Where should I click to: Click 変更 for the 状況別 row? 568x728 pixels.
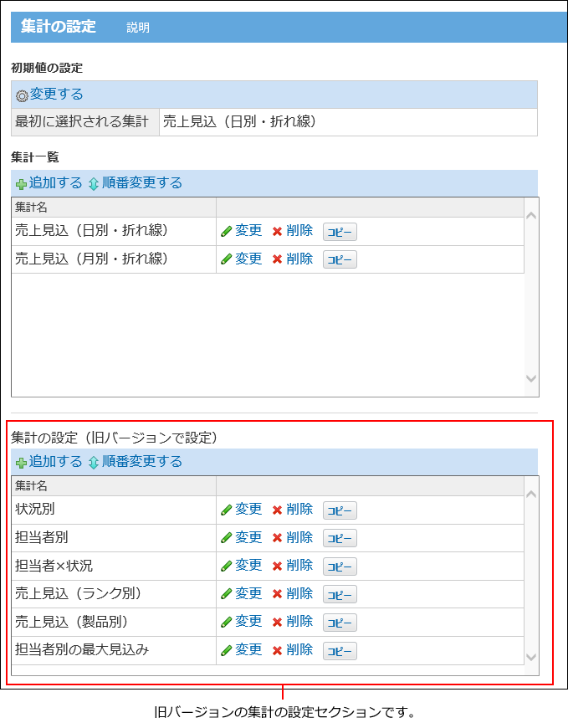click(x=248, y=510)
